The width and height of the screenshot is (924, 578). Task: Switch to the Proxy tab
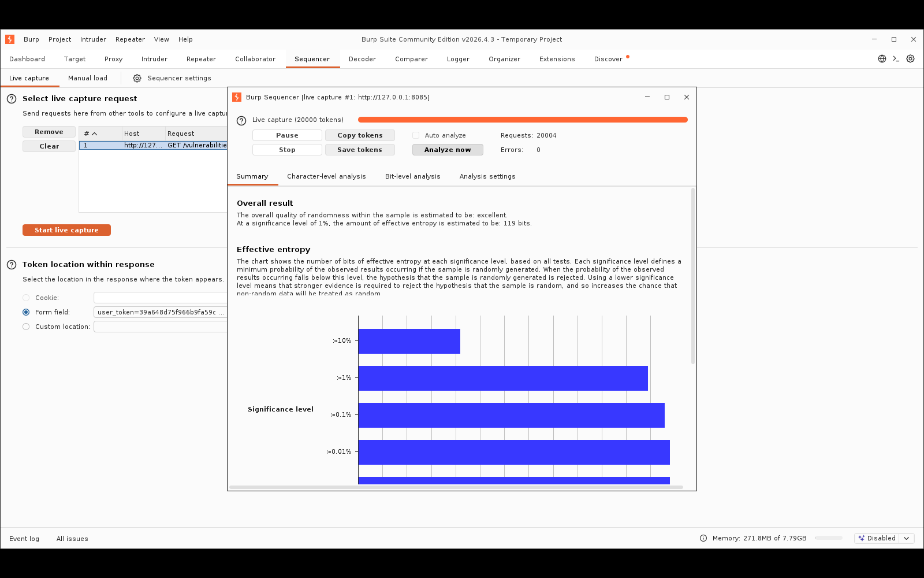(x=113, y=59)
